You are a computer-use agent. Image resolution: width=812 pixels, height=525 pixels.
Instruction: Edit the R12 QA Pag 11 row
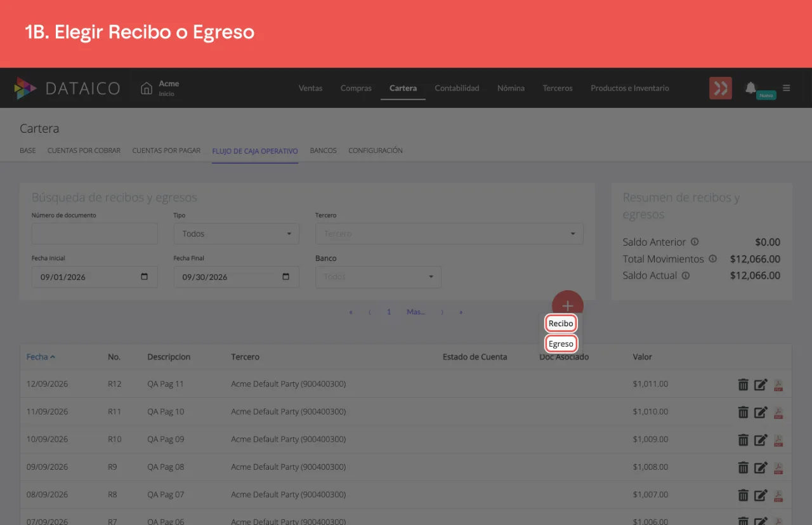pyautogui.click(x=761, y=384)
